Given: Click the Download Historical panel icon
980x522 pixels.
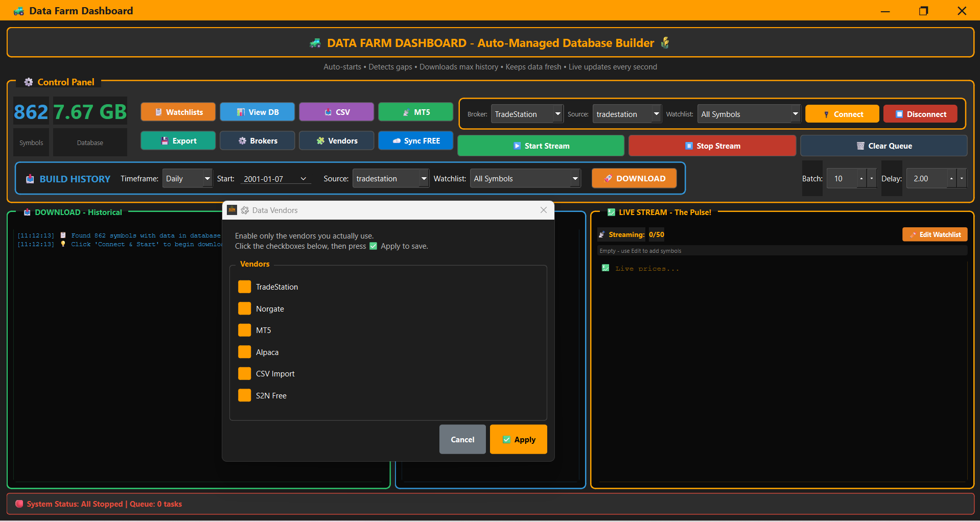Looking at the screenshot, I should (27, 212).
